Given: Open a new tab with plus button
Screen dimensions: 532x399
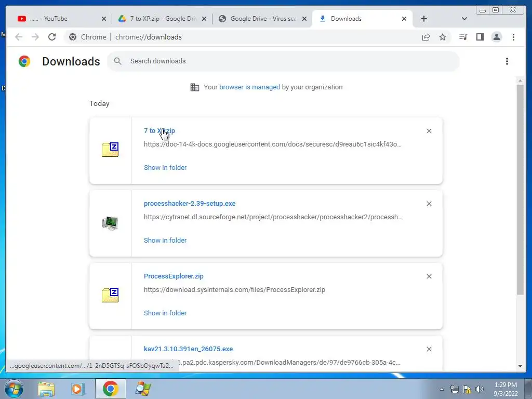Looking at the screenshot, I should [x=424, y=19].
